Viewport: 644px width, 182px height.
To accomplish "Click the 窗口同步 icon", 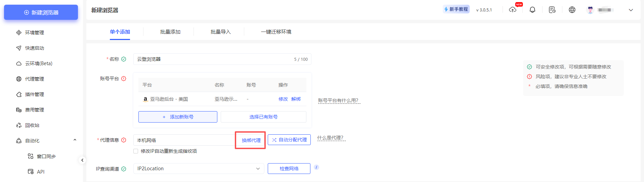I will tap(31, 156).
